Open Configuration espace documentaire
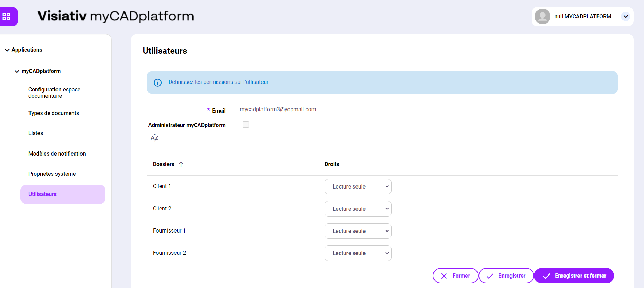644x288 pixels. click(x=54, y=93)
